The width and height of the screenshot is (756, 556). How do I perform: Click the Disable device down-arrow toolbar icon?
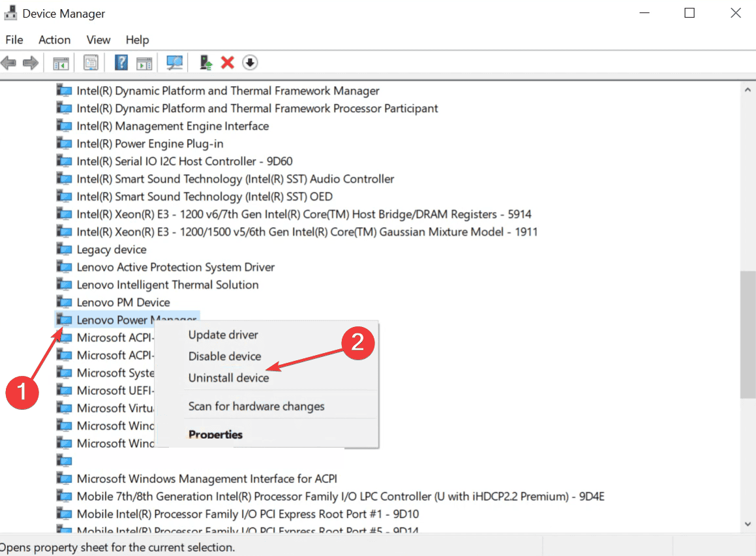click(x=250, y=63)
